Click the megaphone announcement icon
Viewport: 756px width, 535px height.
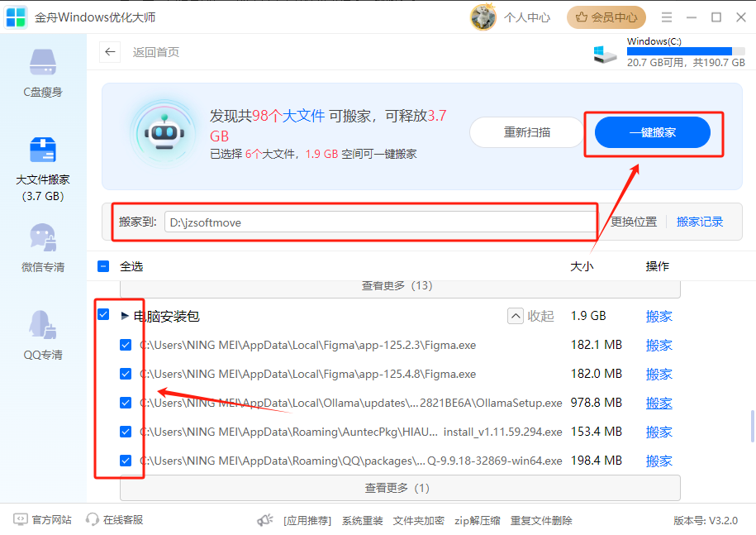tap(265, 520)
